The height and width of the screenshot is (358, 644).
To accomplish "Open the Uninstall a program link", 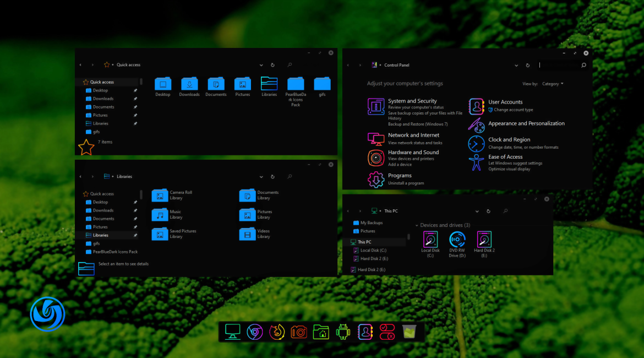I will (406, 183).
